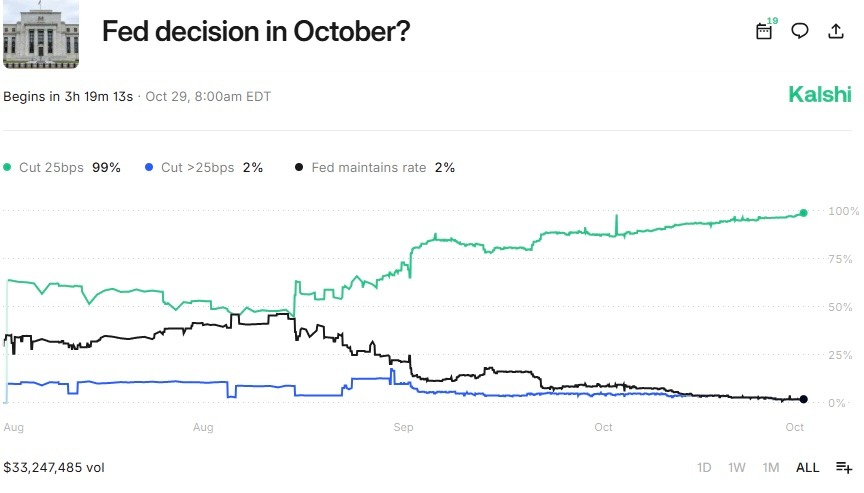Click the Kalshi logo
Screen dimensions: 864x493
820,95
